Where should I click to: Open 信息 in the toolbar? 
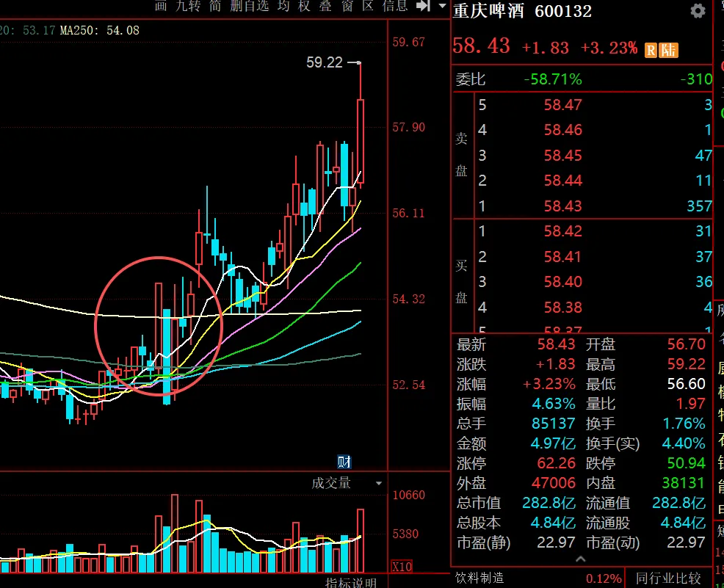click(x=395, y=6)
